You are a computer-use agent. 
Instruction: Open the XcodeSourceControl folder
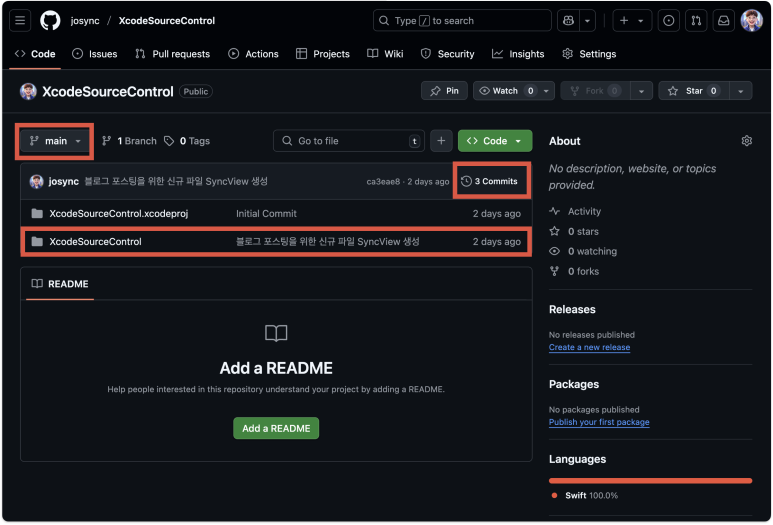pyautogui.click(x=95, y=242)
